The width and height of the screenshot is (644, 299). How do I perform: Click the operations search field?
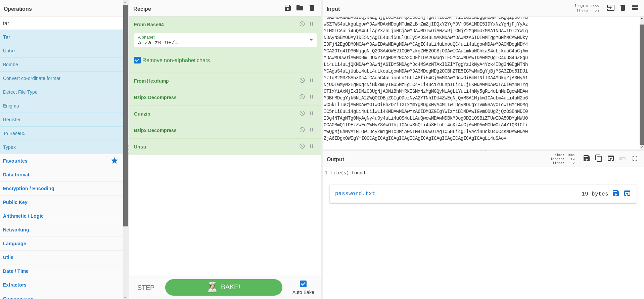(x=61, y=24)
